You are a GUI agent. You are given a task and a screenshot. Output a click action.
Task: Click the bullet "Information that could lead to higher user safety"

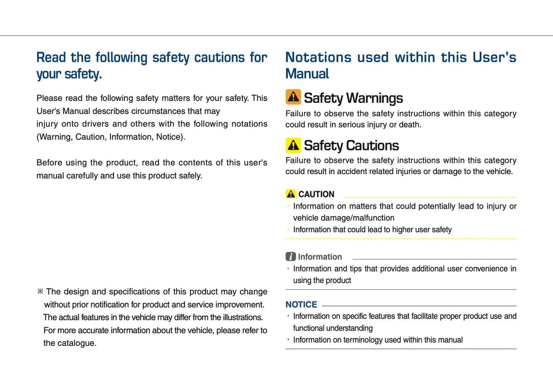(372, 230)
